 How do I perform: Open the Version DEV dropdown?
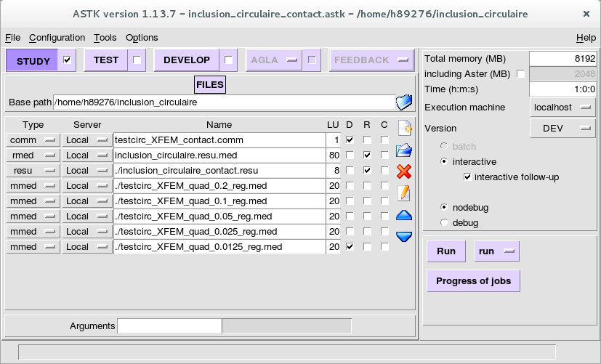[562, 128]
